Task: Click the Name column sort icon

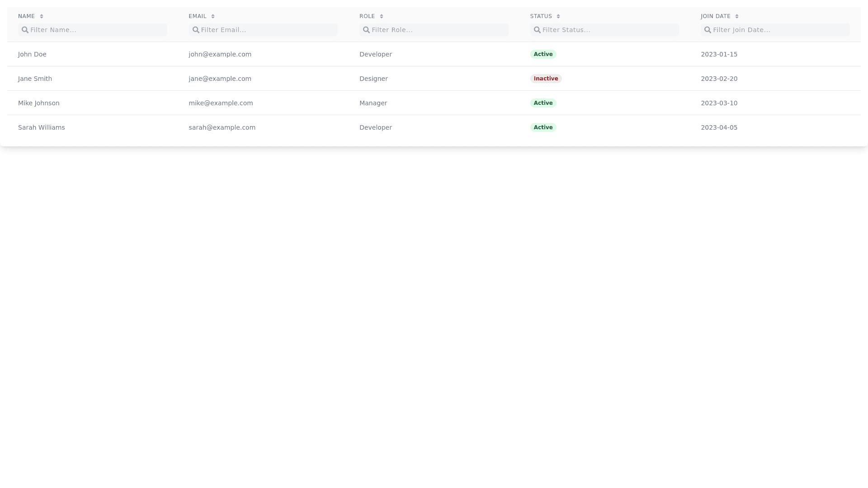Action: [42, 16]
